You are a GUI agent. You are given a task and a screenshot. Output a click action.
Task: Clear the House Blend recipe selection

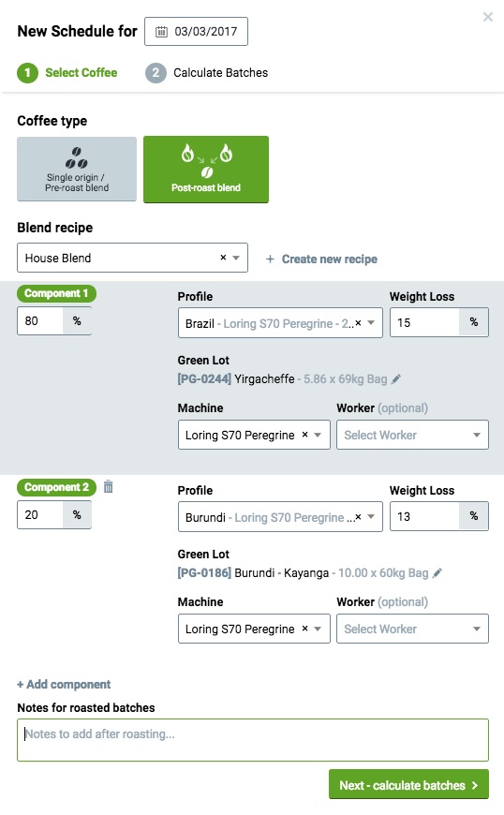coord(223,258)
